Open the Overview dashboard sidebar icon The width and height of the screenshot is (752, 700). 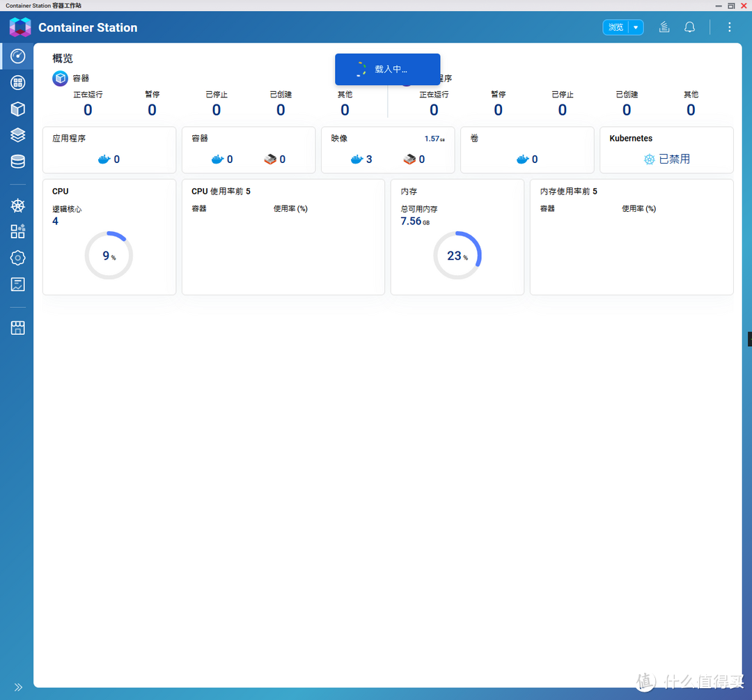coord(17,56)
